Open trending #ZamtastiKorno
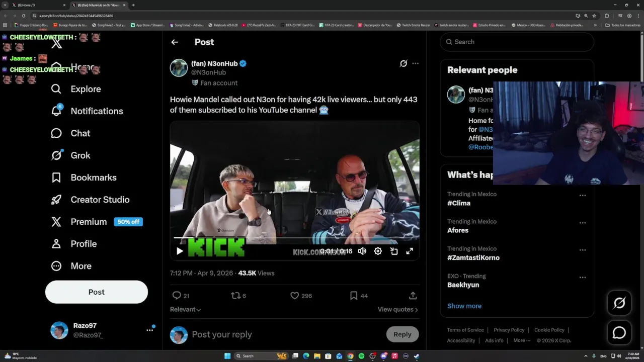The image size is (644, 362). pos(473,257)
